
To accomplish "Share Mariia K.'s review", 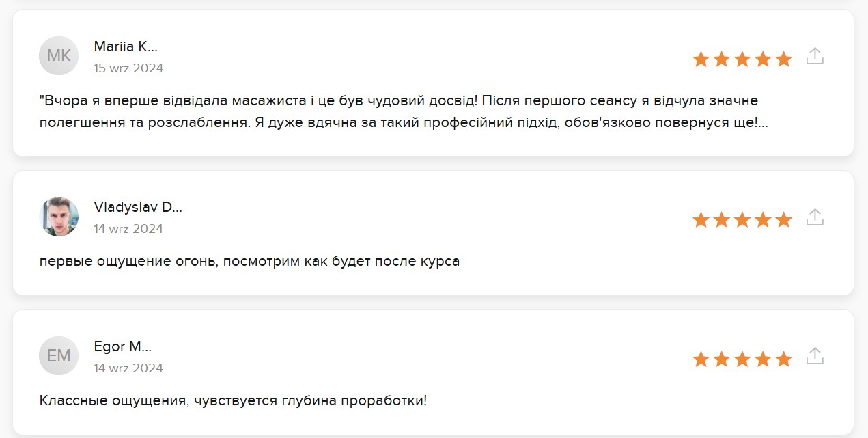I will click(815, 57).
